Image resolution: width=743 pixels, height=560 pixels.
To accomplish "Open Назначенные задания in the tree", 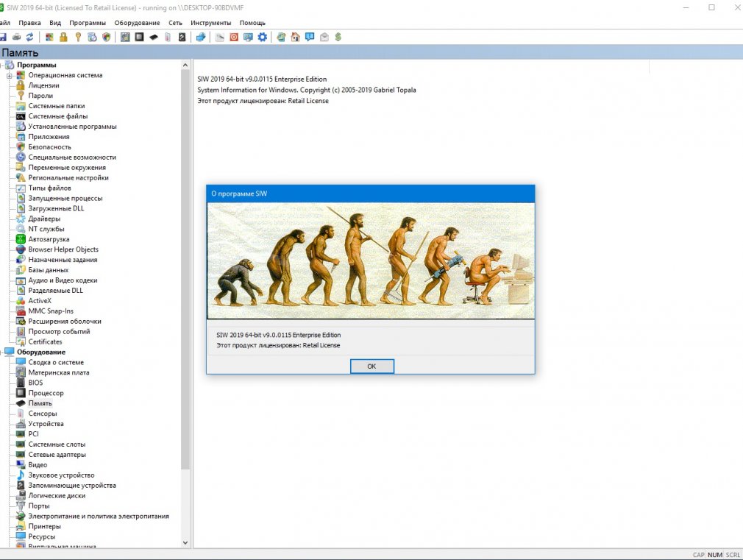I will point(63,260).
